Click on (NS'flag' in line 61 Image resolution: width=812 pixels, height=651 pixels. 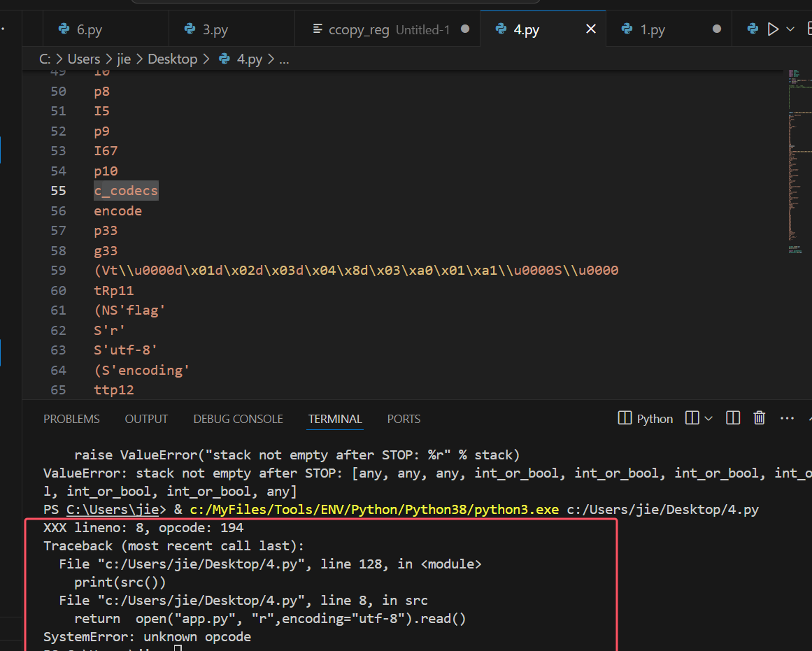tap(129, 310)
